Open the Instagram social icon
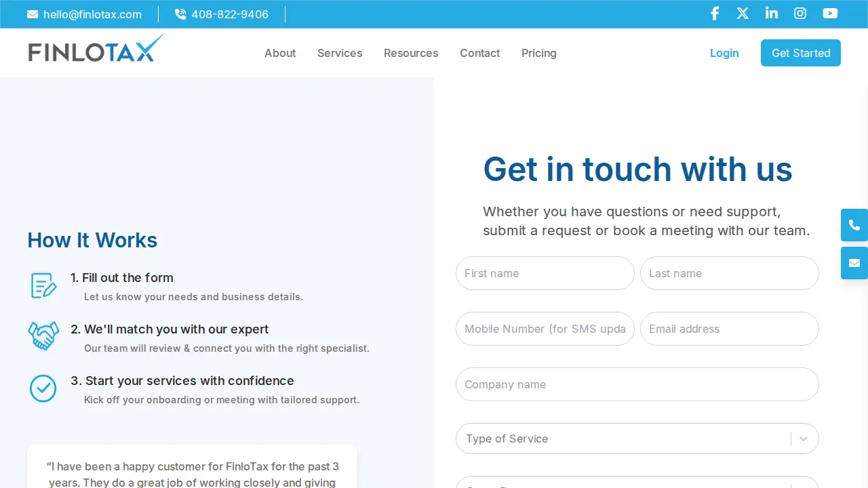Viewport: 868px width, 488px height. 800,14
